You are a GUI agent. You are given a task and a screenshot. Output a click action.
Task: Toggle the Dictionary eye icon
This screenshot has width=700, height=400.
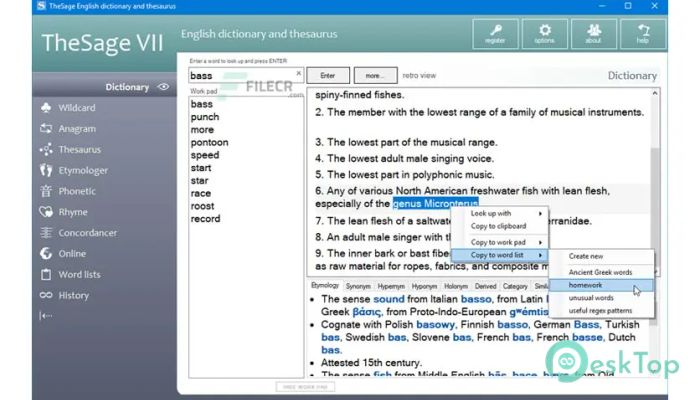coord(163,87)
